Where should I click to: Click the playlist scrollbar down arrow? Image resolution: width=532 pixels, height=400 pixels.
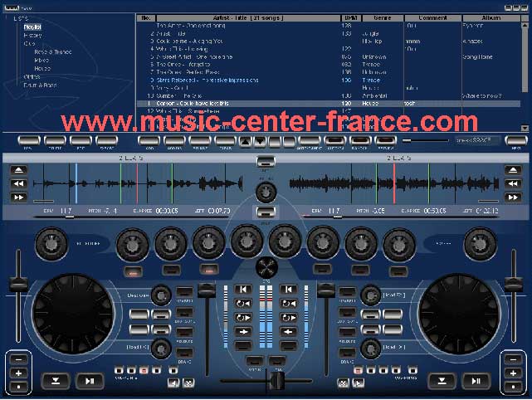525,128
